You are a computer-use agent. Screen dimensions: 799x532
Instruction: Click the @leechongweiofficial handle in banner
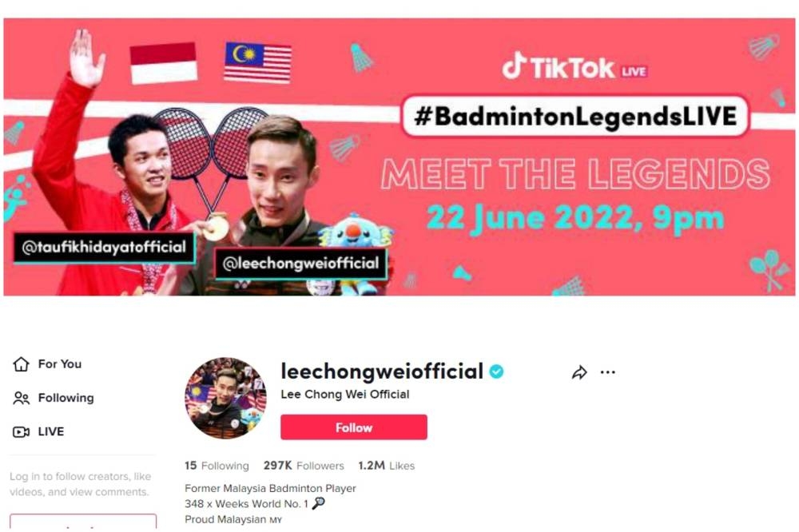pos(300,264)
